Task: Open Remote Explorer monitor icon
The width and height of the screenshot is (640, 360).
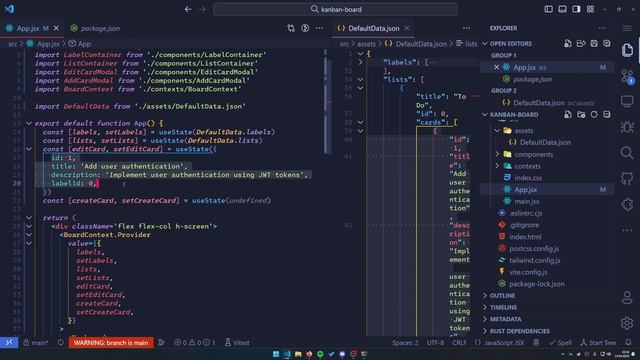Action: [627, 101]
